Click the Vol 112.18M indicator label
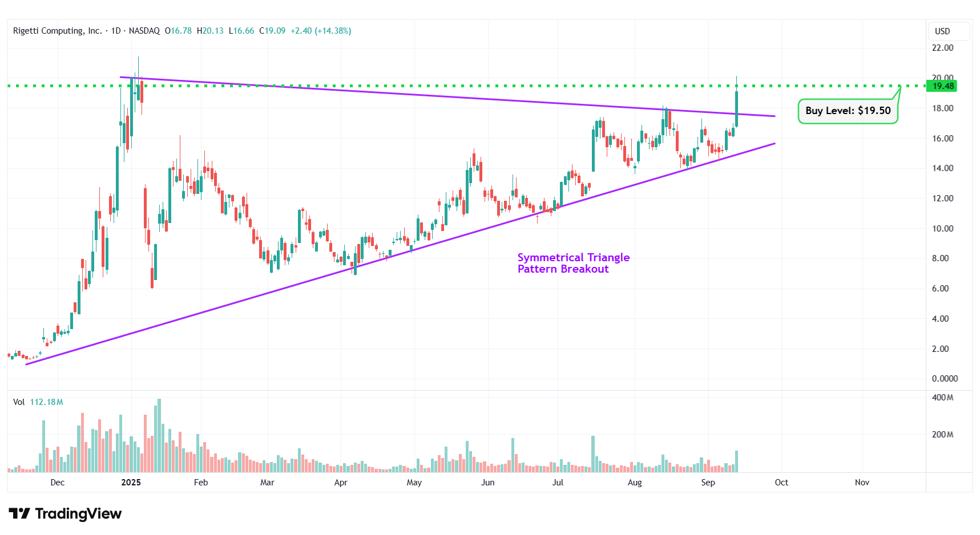The image size is (980, 535). pos(38,402)
